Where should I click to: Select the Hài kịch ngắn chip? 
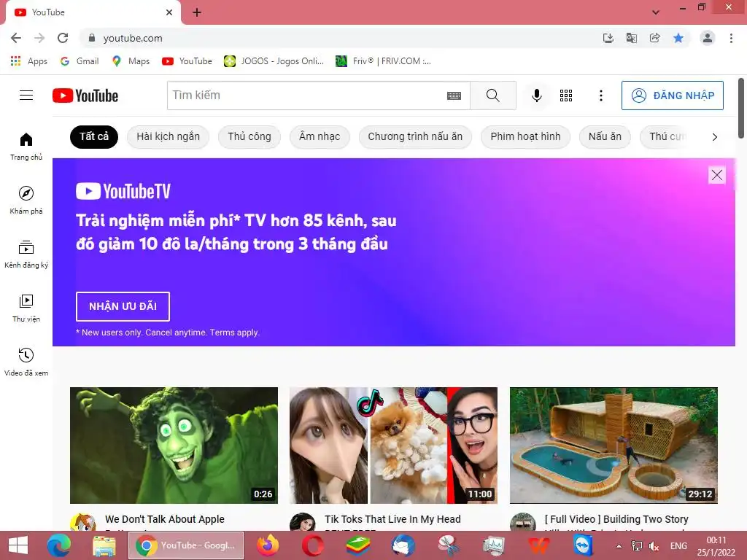(168, 136)
